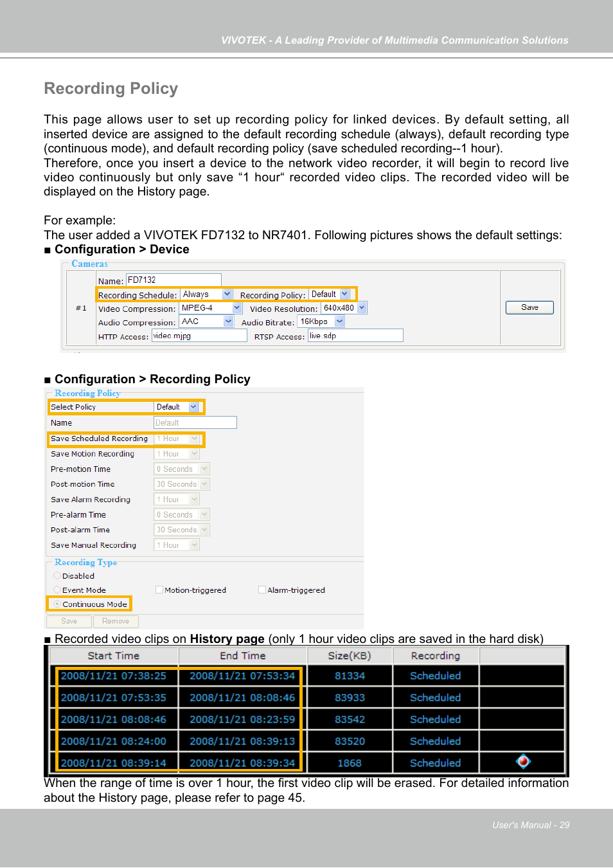This screenshot has height=868, width=613.
Task: Select start time 2008/11/21 08:24:00
Action: pos(114,741)
